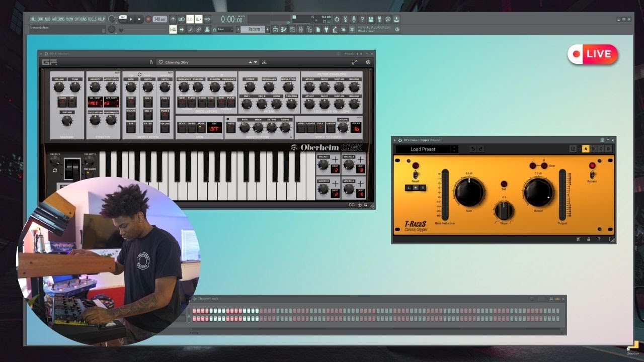Adjust the Clipper Slope knob

(x=504, y=211)
